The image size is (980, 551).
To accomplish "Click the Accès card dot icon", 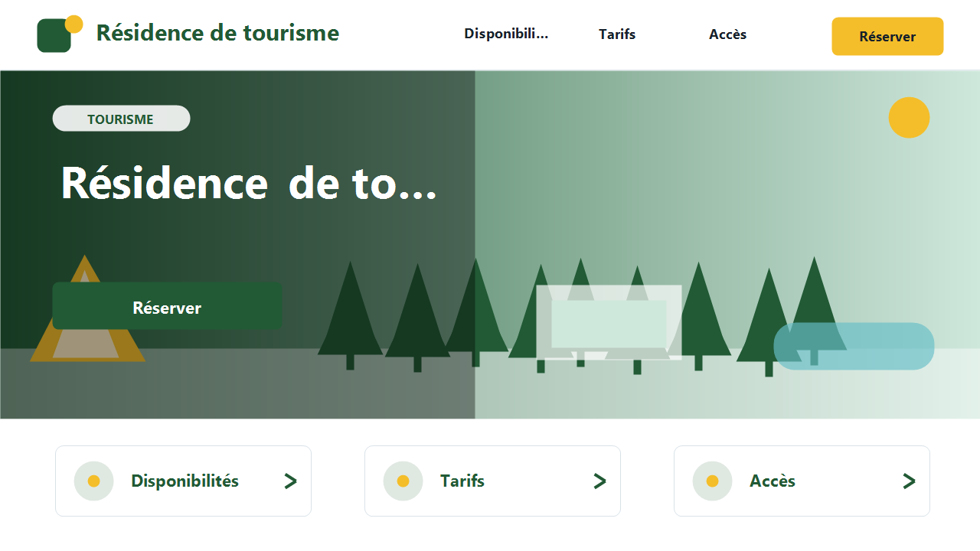I will [x=713, y=481].
